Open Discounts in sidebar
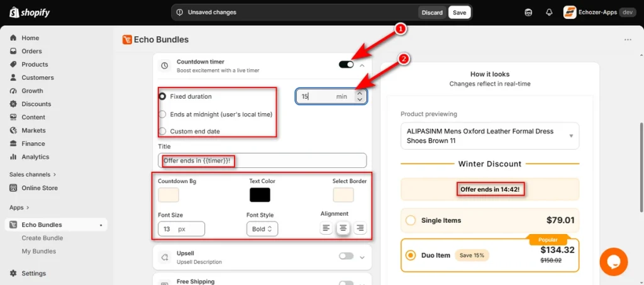The image size is (644, 285). tap(36, 104)
